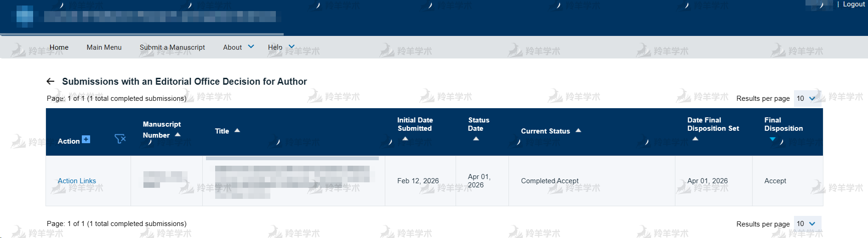Sort by Current Status arrow

coord(578,131)
